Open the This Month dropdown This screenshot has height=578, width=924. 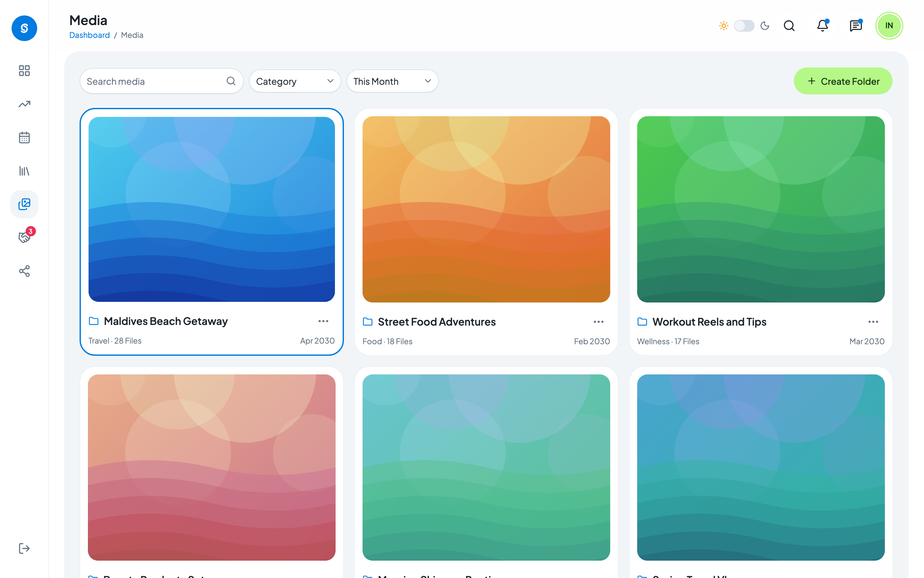(x=392, y=81)
